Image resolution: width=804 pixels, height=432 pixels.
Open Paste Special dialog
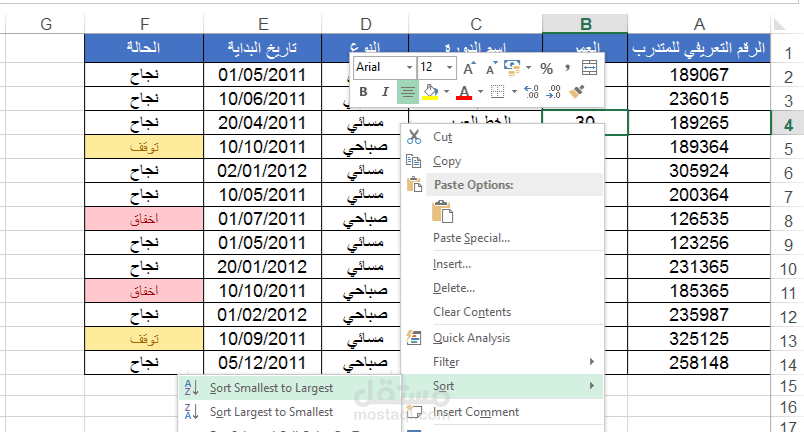tap(502, 238)
